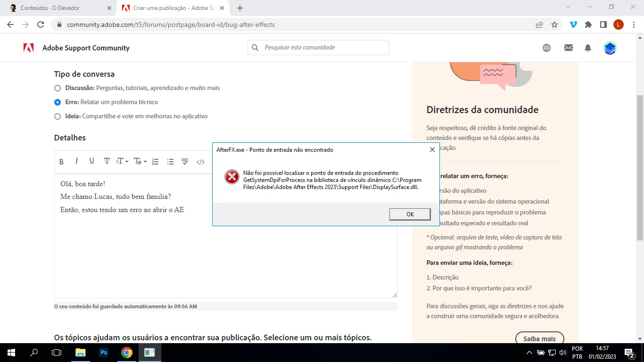Open a new browser tab

240,8
